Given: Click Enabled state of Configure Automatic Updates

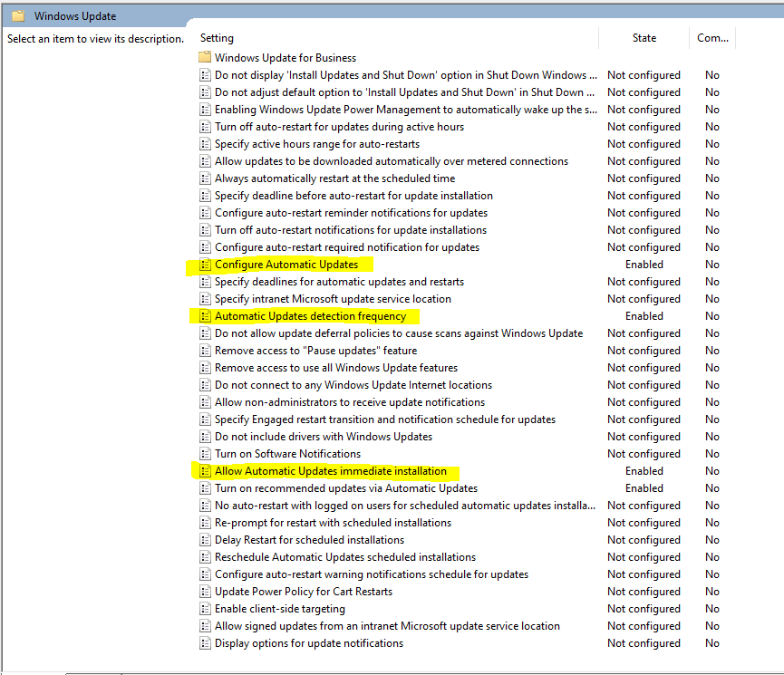Looking at the screenshot, I should coord(644,265).
